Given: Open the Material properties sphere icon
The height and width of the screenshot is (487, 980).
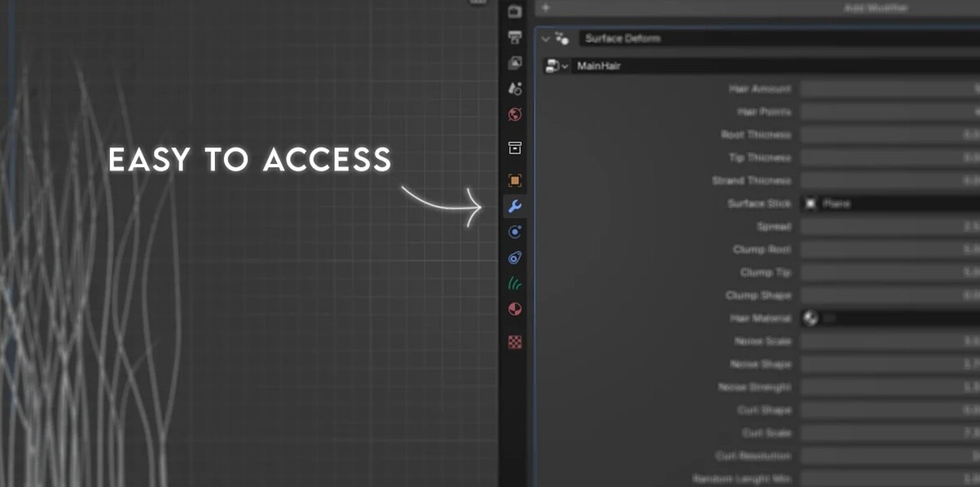Looking at the screenshot, I should (515, 309).
